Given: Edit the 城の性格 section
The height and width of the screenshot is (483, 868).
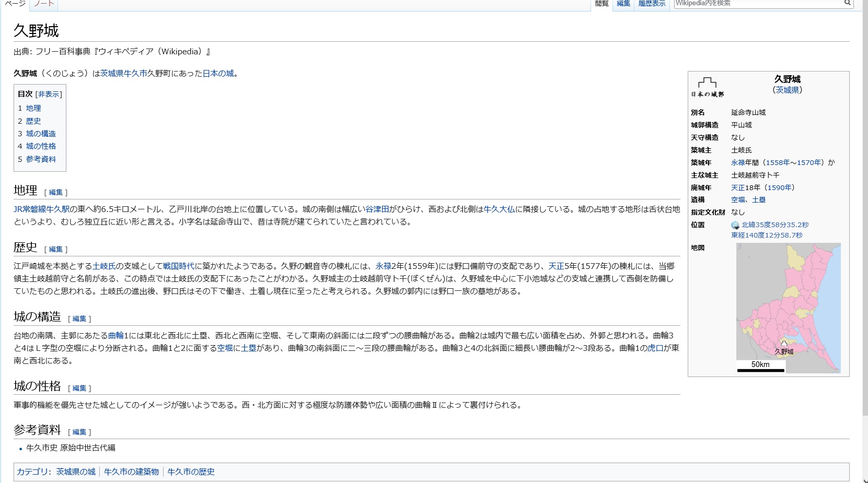Looking at the screenshot, I should point(79,388).
